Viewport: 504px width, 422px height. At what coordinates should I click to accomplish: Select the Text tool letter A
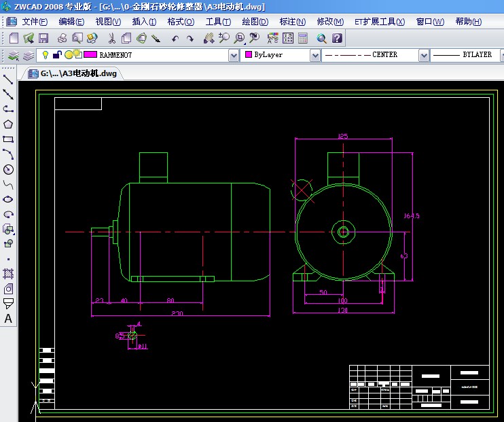[x=8, y=319]
